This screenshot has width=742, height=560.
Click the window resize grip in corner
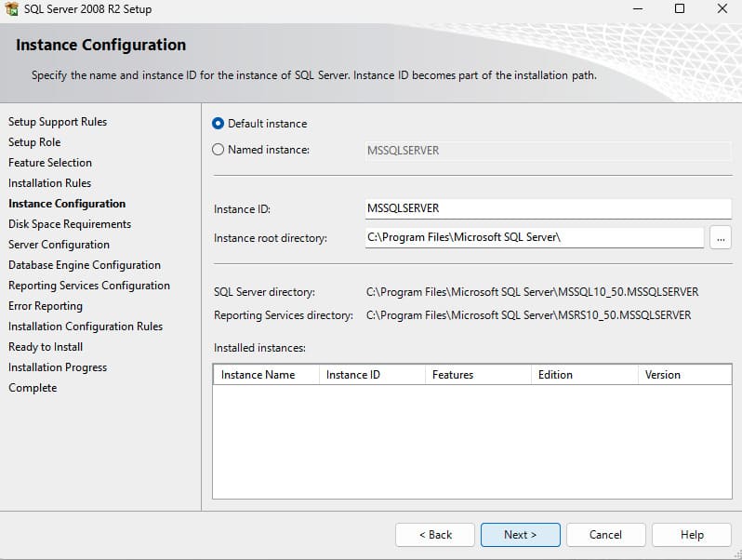point(736,553)
